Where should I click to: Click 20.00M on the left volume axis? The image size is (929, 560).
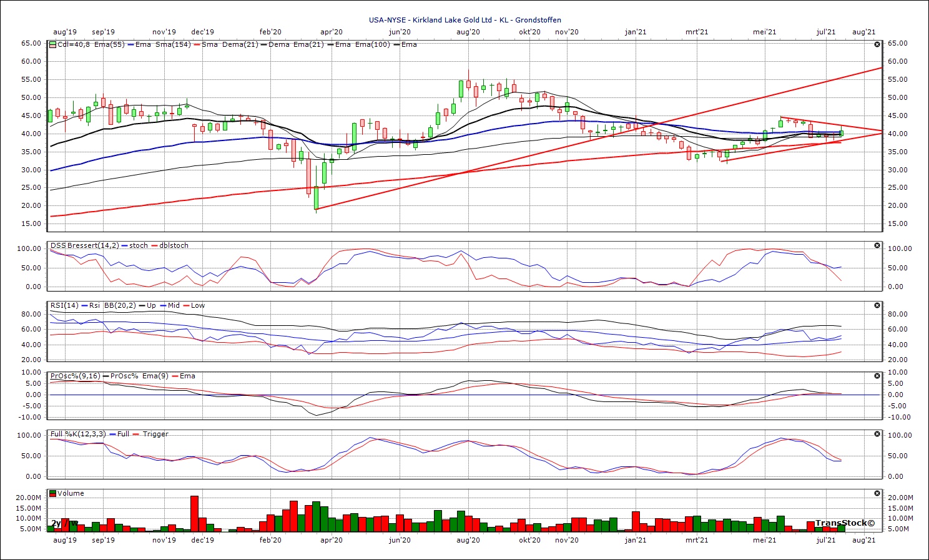pos(29,498)
